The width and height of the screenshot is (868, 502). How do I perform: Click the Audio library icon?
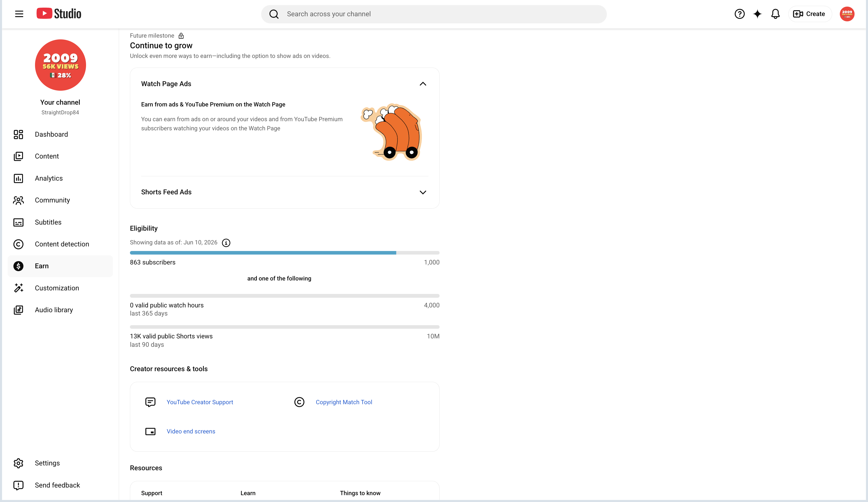pyautogui.click(x=18, y=310)
